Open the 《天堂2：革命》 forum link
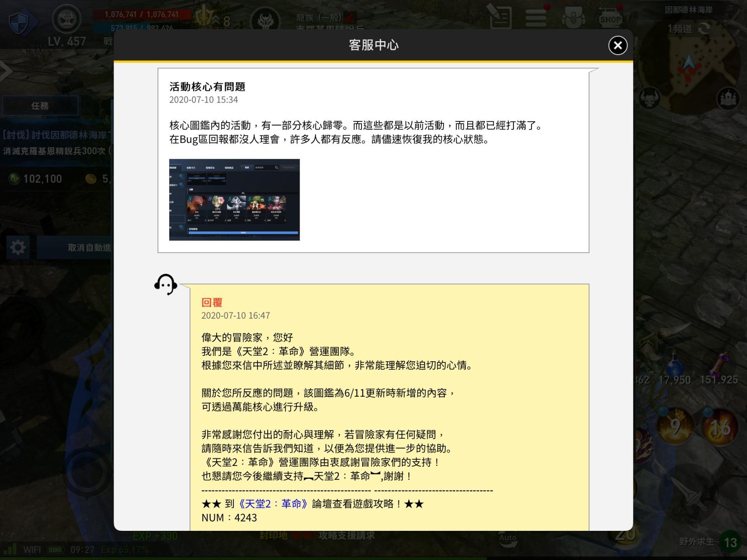This screenshot has width=747, height=560. point(274,504)
